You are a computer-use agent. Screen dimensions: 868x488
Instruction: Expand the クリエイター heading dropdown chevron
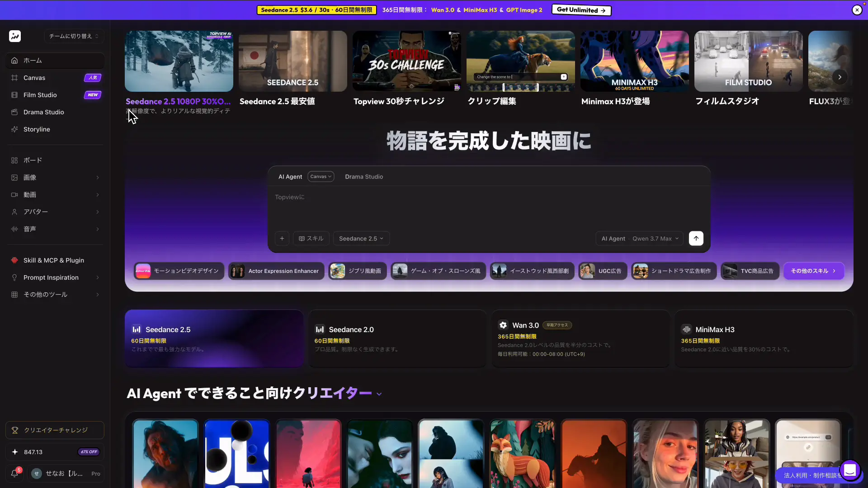click(379, 394)
